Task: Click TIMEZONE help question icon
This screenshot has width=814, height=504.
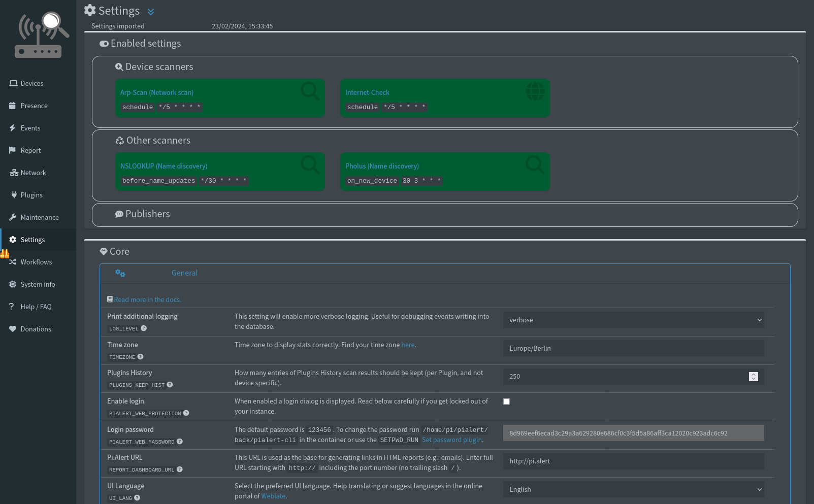Action: (x=141, y=357)
